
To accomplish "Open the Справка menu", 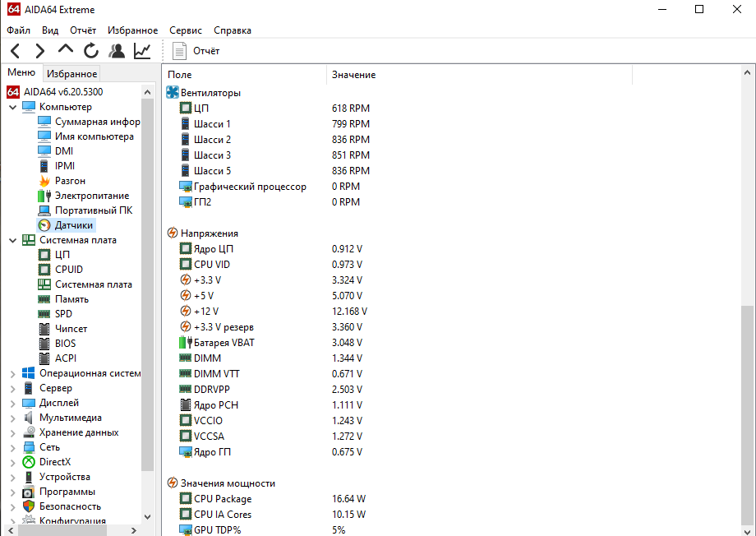I will pos(233,30).
